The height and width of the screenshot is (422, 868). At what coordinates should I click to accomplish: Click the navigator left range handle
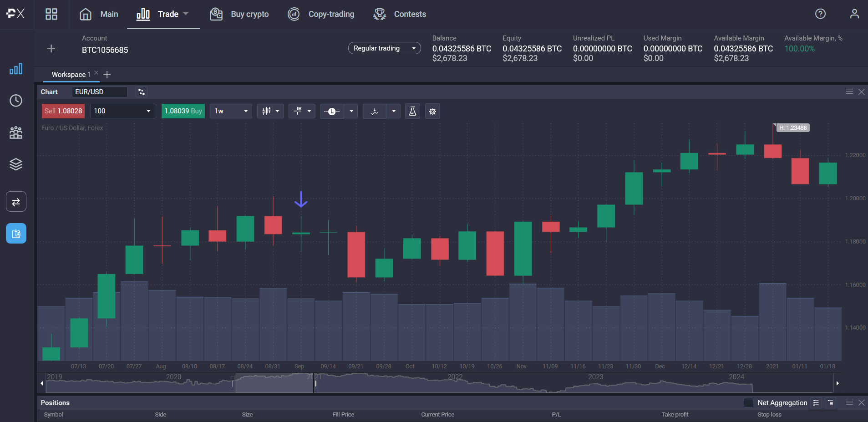[x=233, y=383]
